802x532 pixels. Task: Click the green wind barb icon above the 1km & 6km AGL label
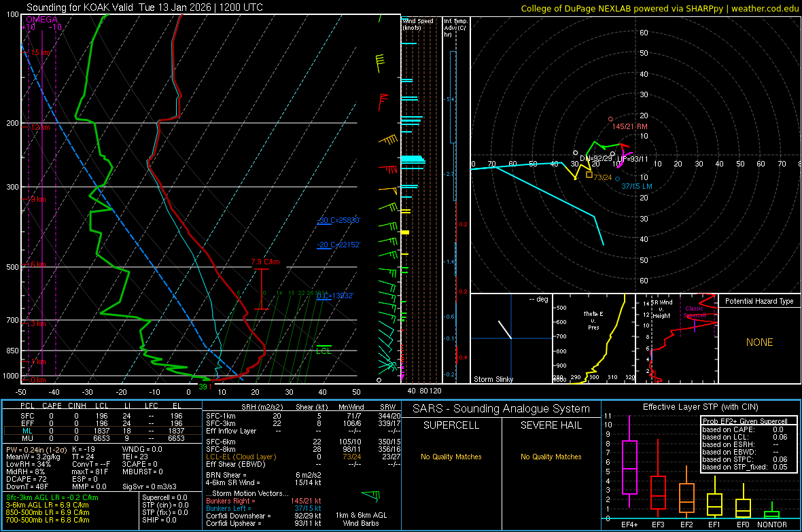(371, 495)
